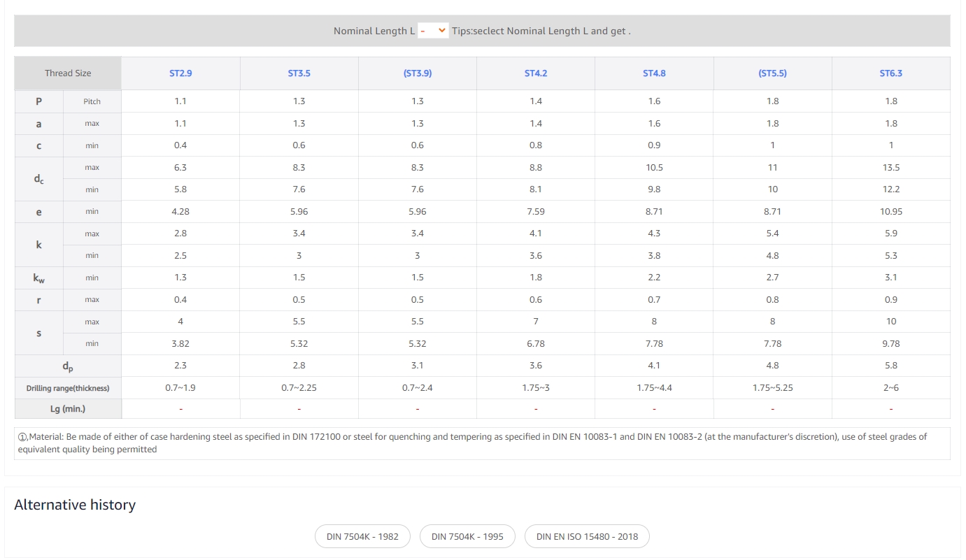Image resolution: width=966 pixels, height=560 pixels.
Task: Open the ST4.2 thread size link
Action: 536,73
